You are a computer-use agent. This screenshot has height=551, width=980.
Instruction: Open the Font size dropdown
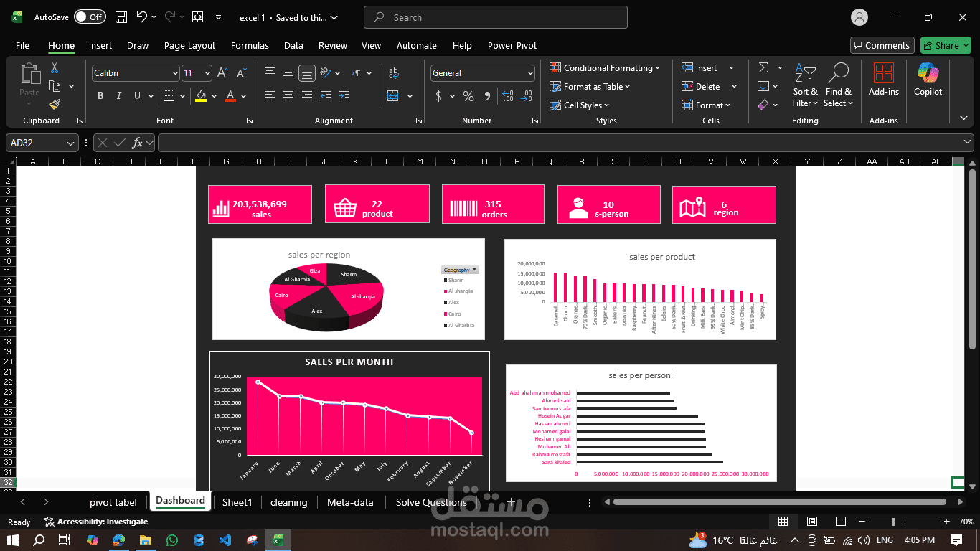click(x=207, y=73)
